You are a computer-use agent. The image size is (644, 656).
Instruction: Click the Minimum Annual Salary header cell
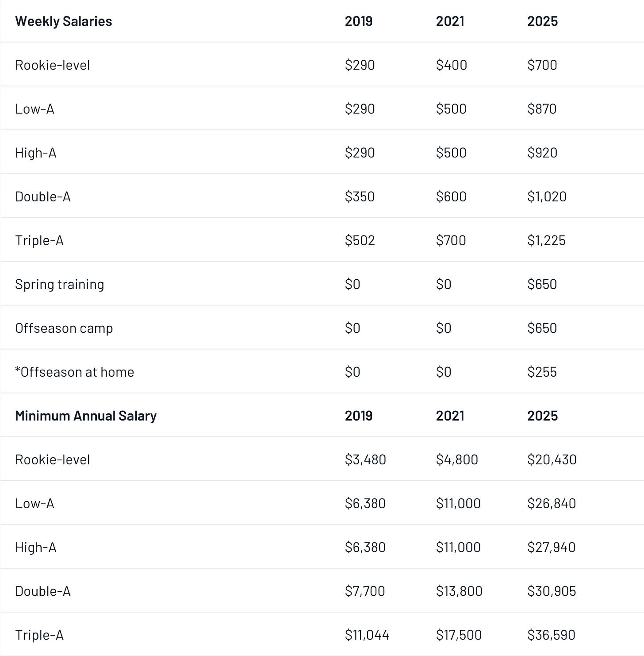point(86,416)
